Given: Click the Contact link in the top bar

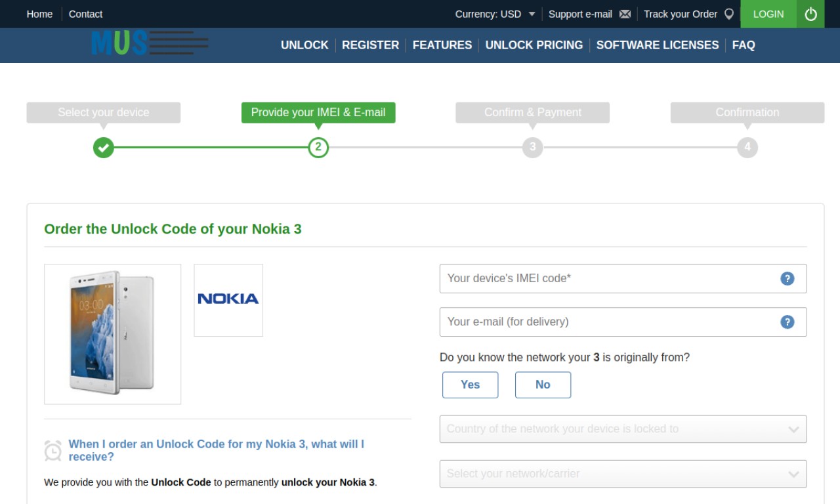Looking at the screenshot, I should click(x=85, y=14).
